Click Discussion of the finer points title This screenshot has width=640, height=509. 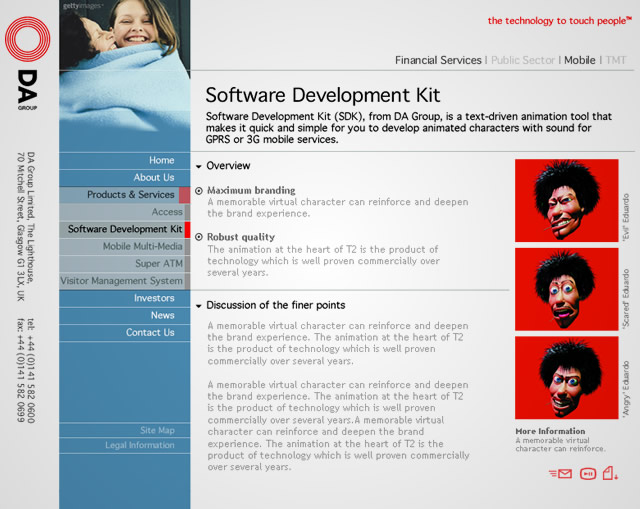(x=276, y=305)
